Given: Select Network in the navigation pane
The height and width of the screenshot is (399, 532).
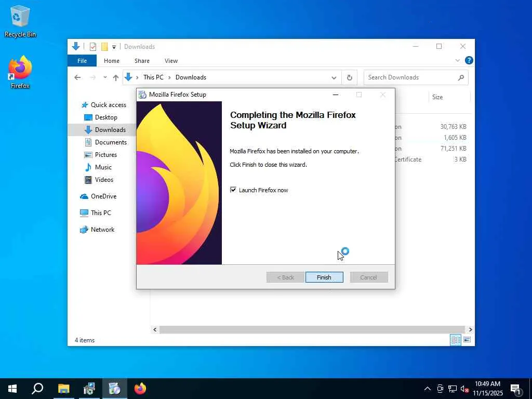Looking at the screenshot, I should pos(97,230).
